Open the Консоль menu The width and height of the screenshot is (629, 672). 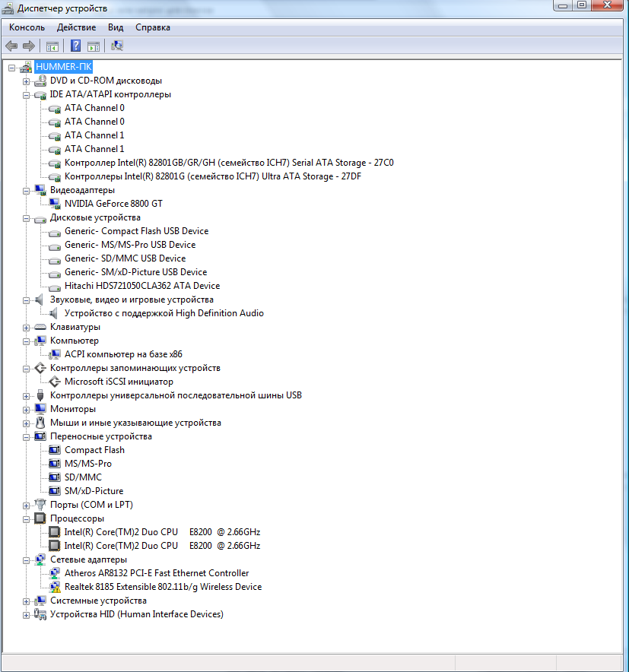pos(27,27)
